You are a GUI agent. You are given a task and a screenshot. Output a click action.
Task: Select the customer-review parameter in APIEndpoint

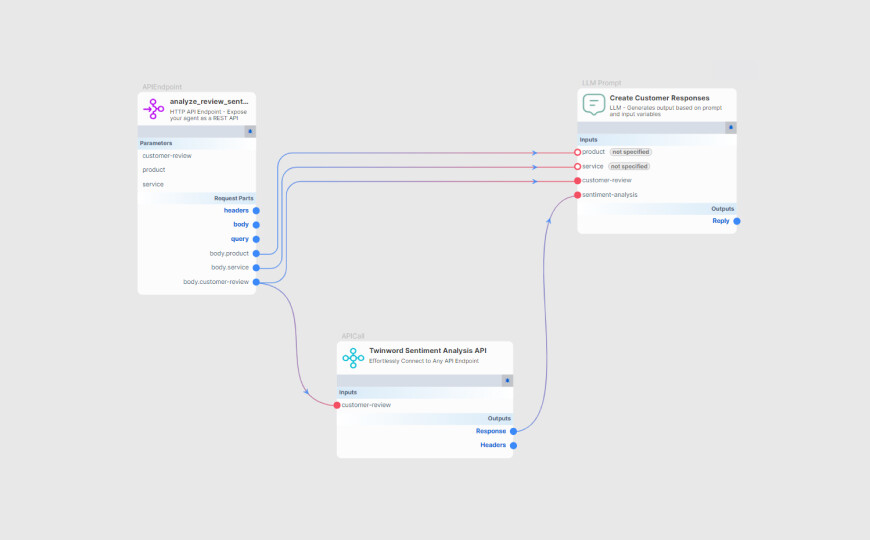pyautogui.click(x=167, y=156)
